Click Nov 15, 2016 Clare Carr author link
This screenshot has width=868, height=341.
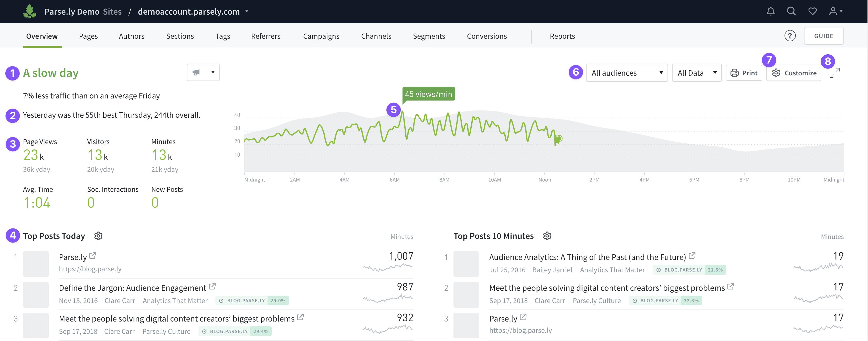pos(120,300)
